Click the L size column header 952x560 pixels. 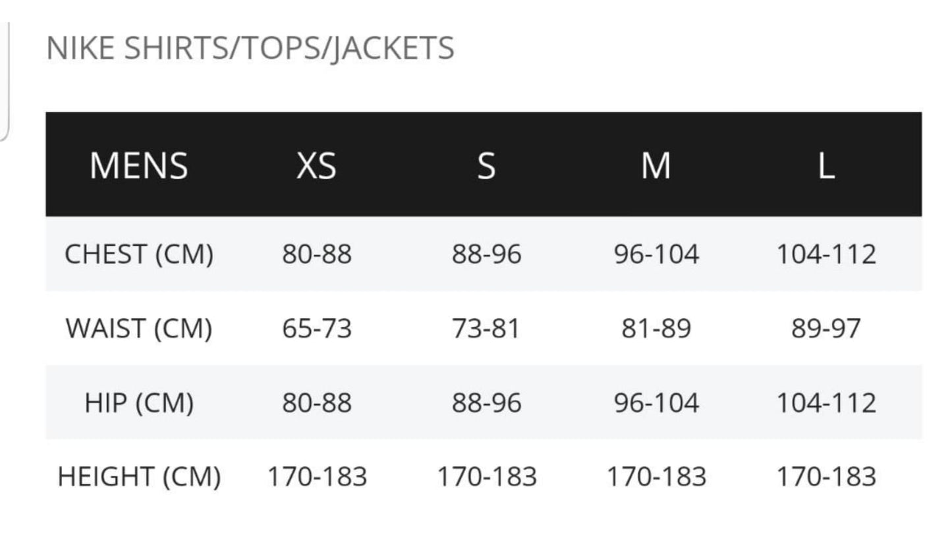[x=826, y=165]
